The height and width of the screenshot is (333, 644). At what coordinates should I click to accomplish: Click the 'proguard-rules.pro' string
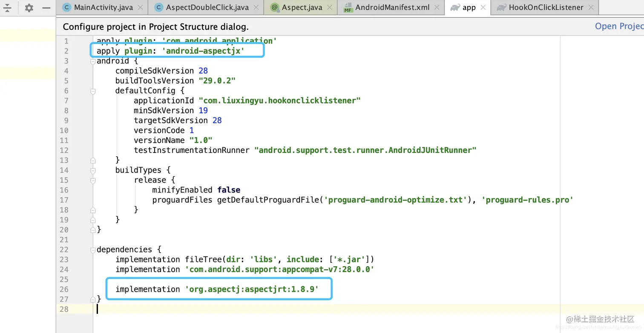(527, 200)
